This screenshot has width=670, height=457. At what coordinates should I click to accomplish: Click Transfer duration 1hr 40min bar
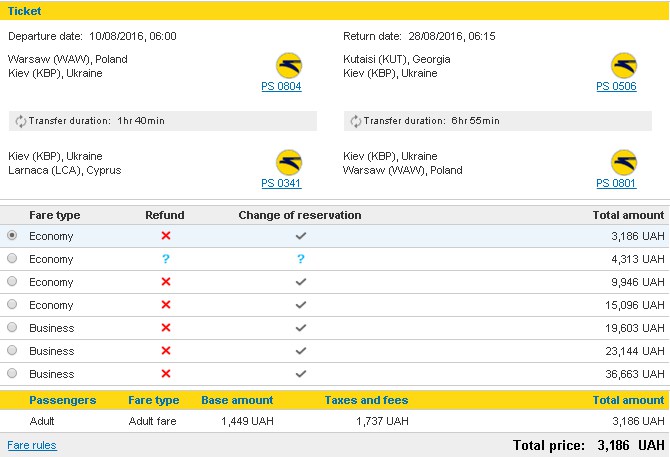163,121
